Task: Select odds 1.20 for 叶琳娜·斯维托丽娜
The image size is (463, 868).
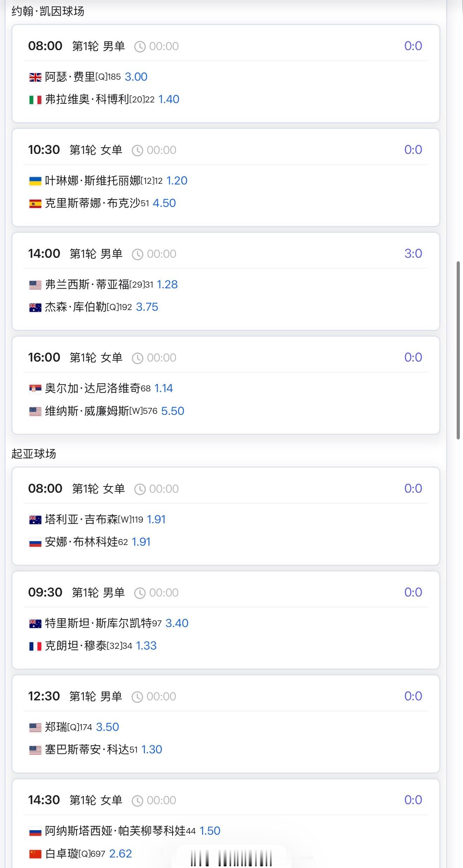Action: (x=177, y=181)
